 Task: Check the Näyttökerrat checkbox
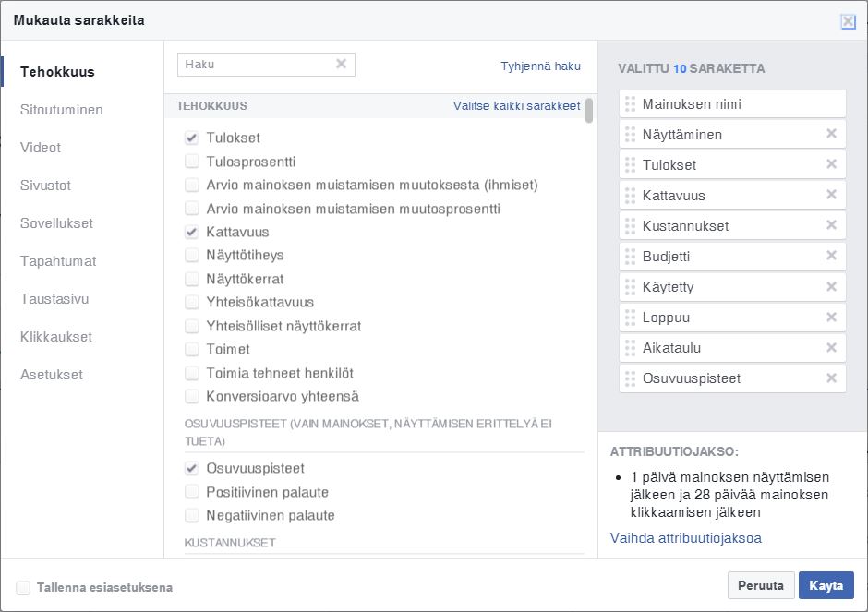tap(191, 279)
